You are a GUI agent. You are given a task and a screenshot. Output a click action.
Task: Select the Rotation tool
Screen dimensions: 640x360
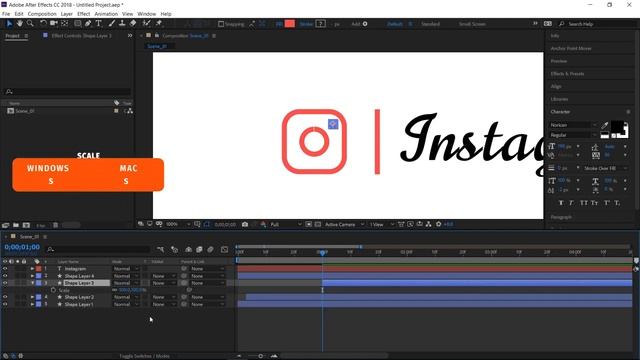[43, 24]
